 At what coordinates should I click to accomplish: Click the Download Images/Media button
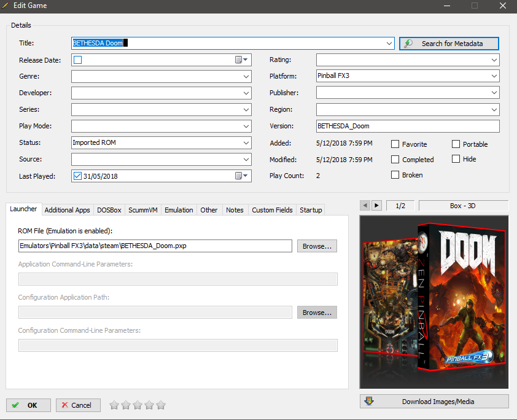point(434,401)
